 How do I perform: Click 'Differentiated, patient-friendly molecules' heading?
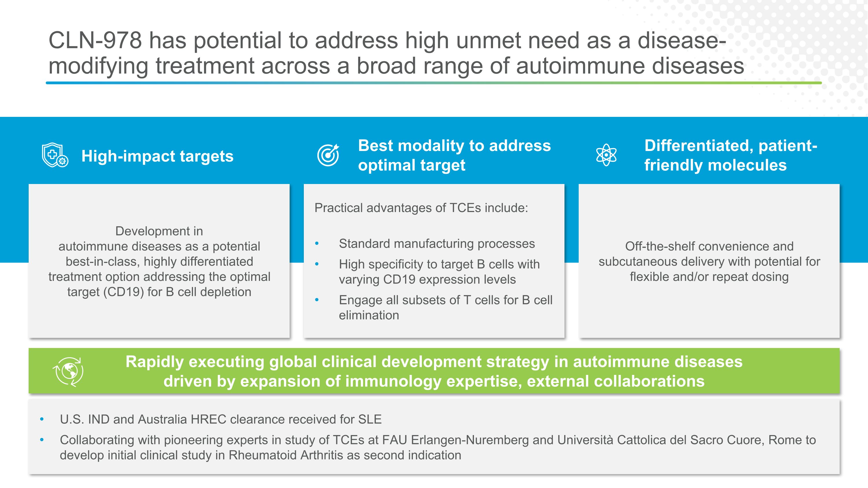(731, 155)
